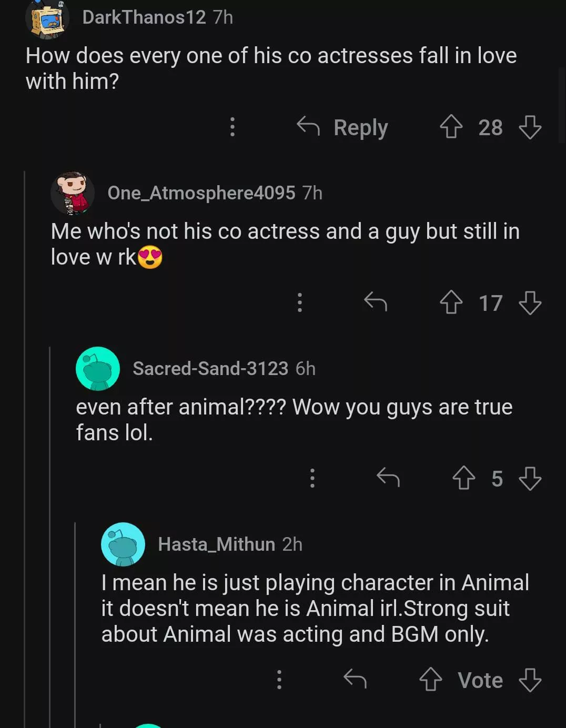566x728 pixels.
Task: Downvote Hasta_Mithun's comment
Action: pos(530,680)
